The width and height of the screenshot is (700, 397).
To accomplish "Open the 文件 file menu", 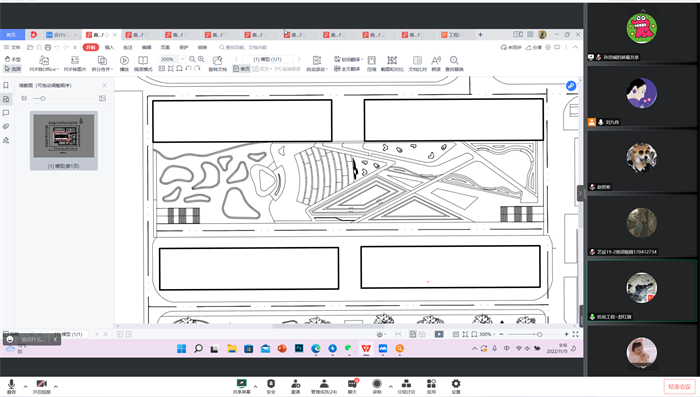I will tap(12, 47).
